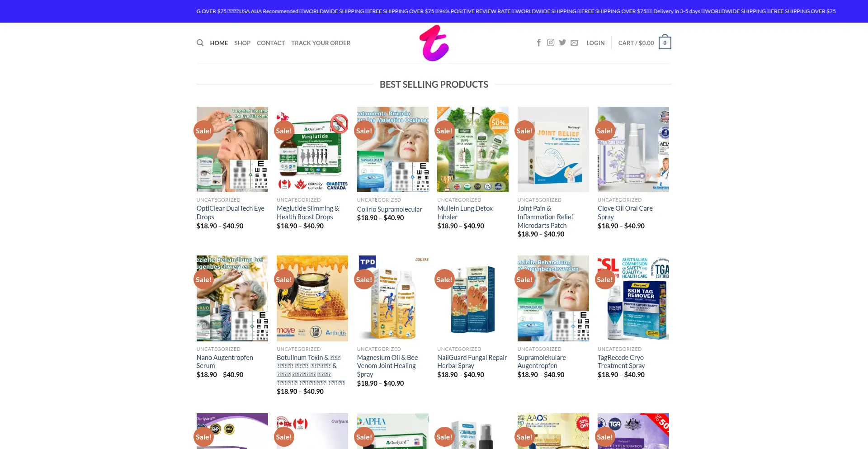Open Joint Relief Microdarts Patch product image
This screenshot has height=449, width=868.
point(553,149)
